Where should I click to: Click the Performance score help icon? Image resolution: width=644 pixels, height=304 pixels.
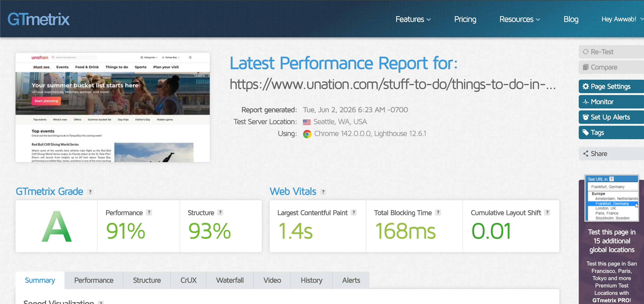pyautogui.click(x=149, y=212)
